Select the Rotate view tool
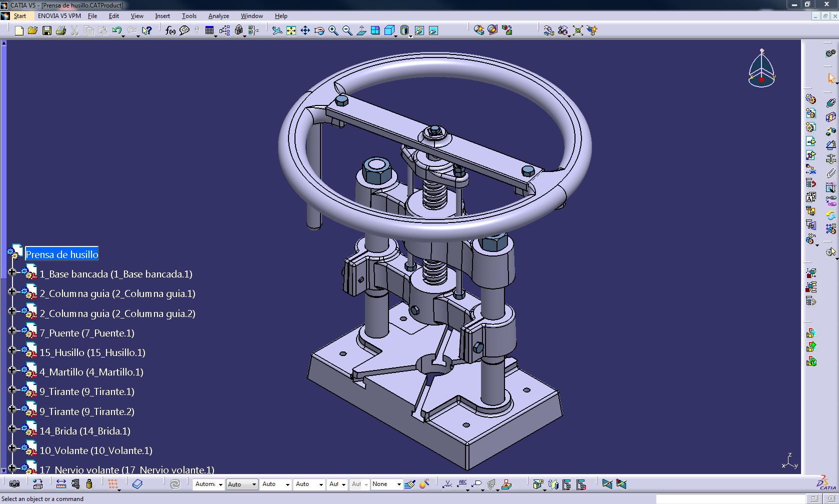 (319, 30)
